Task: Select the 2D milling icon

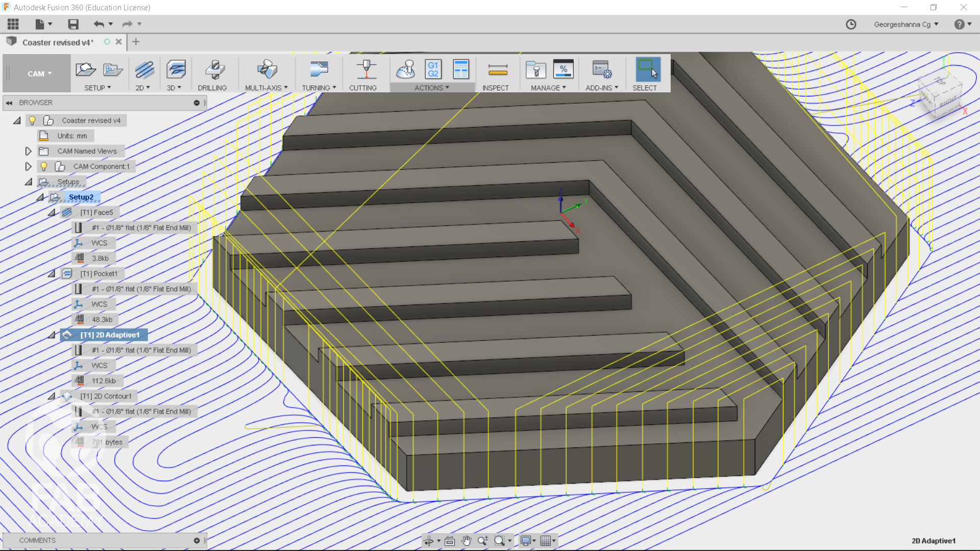Action: tap(144, 69)
